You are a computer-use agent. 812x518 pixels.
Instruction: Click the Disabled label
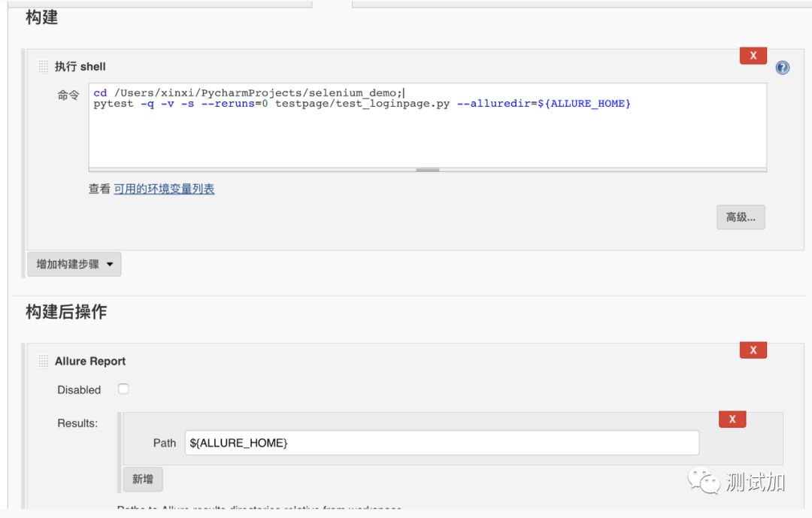tap(79, 390)
